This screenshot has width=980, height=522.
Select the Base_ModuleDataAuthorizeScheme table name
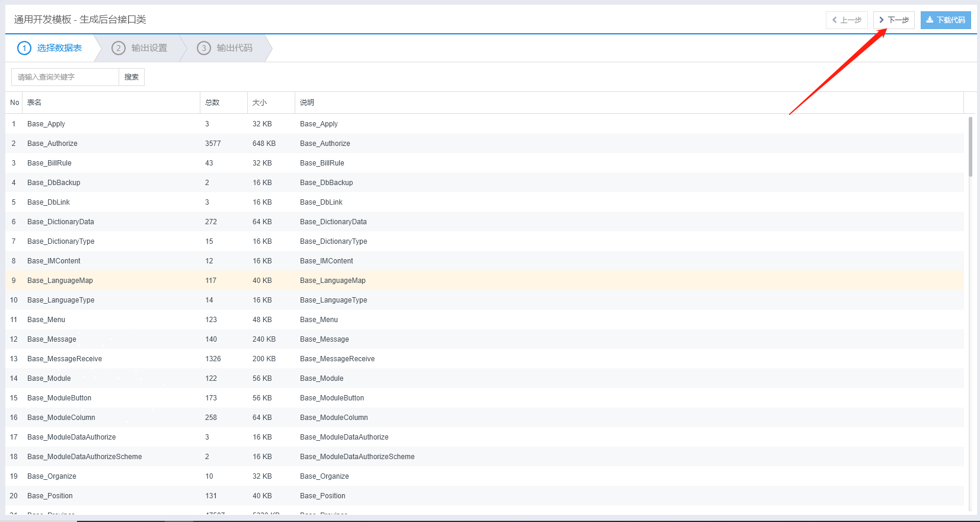[x=85, y=457]
